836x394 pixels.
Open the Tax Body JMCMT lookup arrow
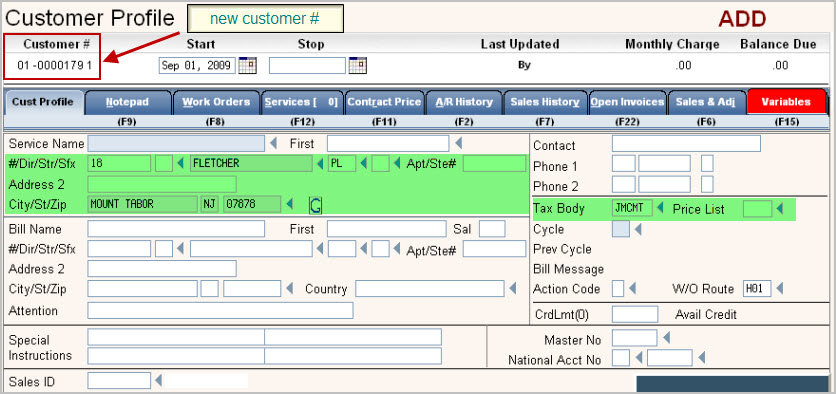[660, 208]
